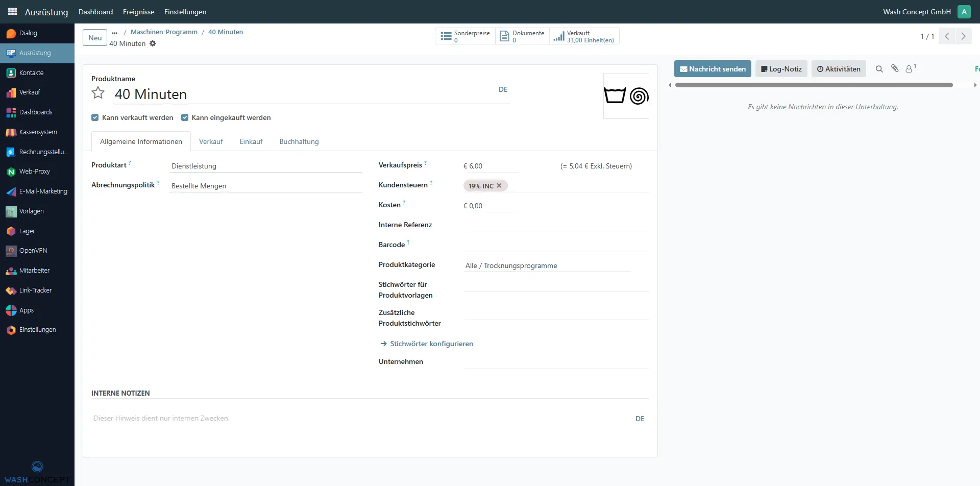The width and height of the screenshot is (980, 486).
Task: Click the chatter horizontal scrollbar
Action: [x=814, y=85]
